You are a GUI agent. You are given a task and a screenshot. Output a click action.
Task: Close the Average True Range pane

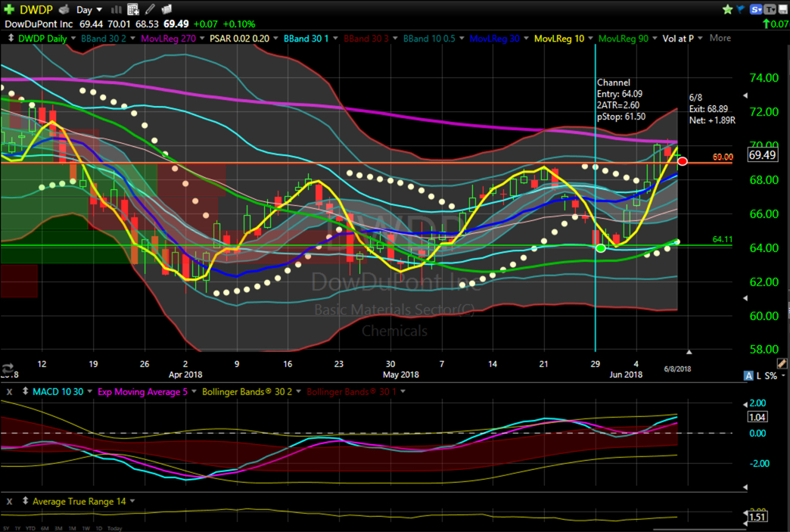[x=10, y=501]
